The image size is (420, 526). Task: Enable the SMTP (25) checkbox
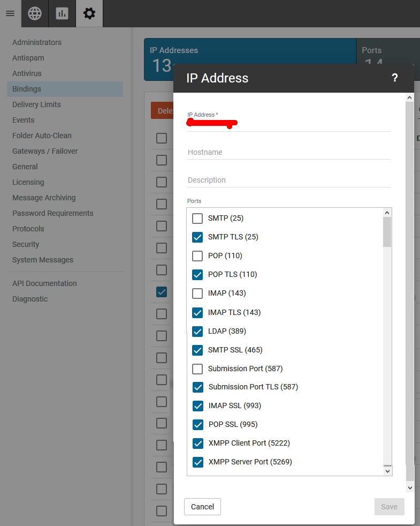click(197, 219)
